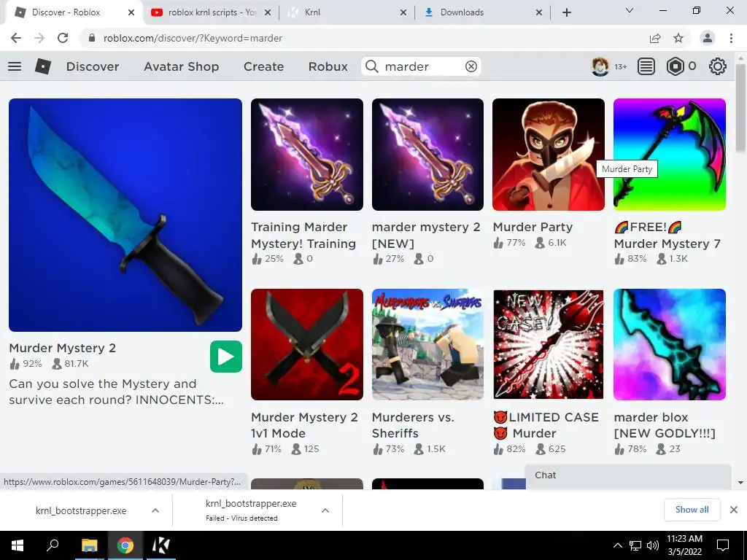Switch to the Krnl browser tab
The image size is (747, 560).
coord(348,12)
